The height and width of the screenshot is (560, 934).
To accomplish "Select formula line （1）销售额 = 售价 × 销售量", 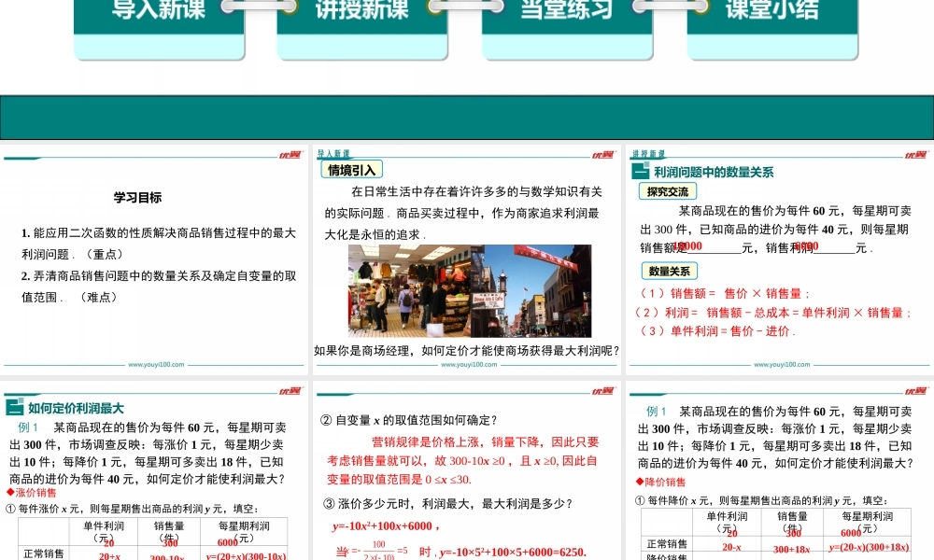I will coord(725,293).
